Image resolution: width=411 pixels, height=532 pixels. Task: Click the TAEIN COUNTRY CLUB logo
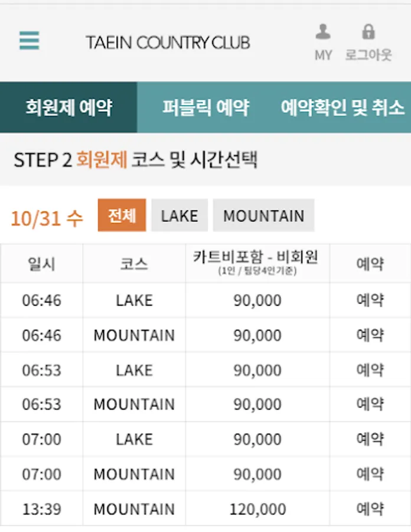168,43
